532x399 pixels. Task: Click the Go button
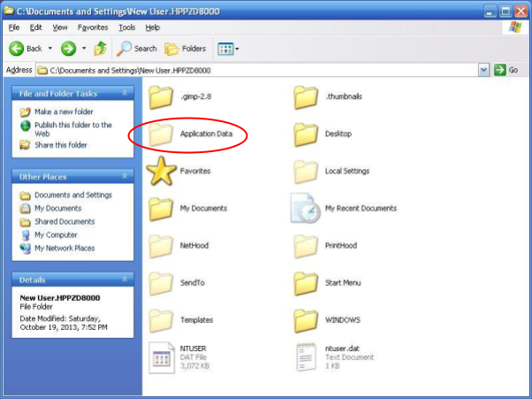point(505,70)
